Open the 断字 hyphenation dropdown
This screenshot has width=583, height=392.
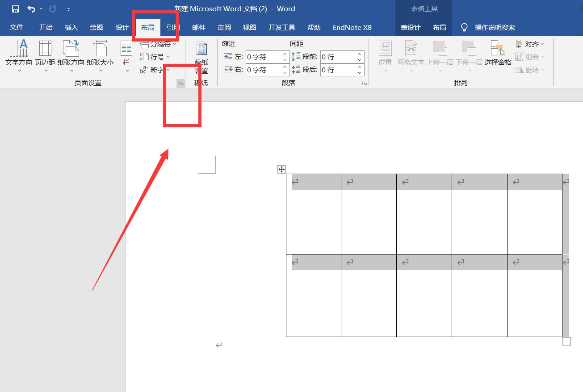(x=155, y=70)
